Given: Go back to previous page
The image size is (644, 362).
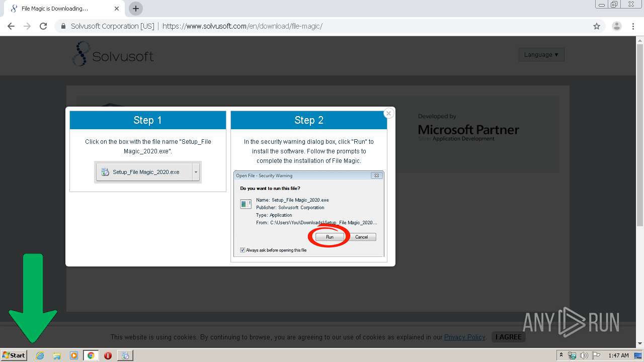Looking at the screenshot, I should pos(11,26).
